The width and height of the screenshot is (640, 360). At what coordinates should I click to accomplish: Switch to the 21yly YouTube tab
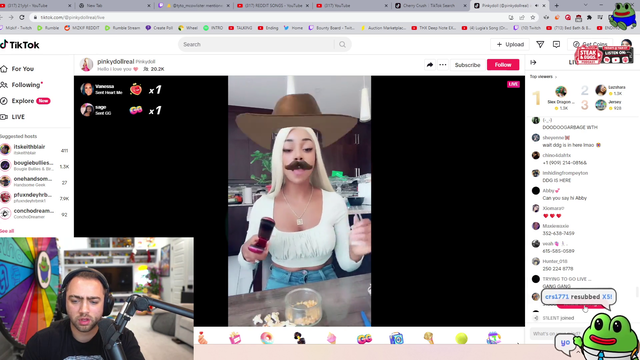pyautogui.click(x=36, y=6)
